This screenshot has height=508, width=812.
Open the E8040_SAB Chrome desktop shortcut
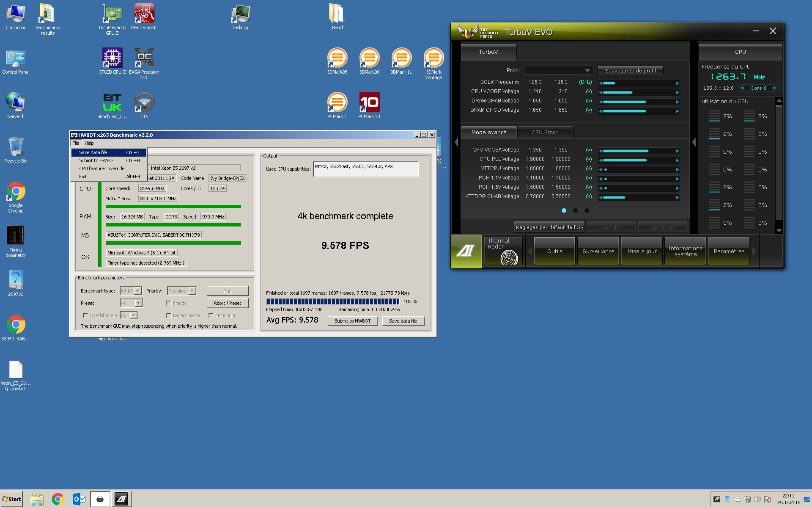click(x=16, y=328)
